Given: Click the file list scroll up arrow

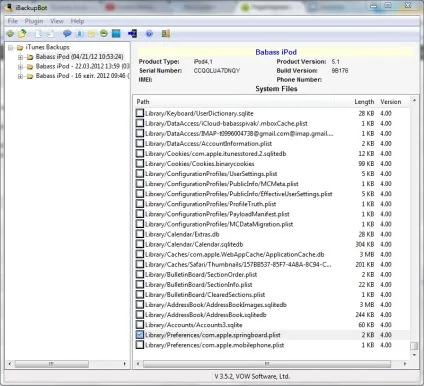Looking at the screenshot, I should tap(414, 100).
